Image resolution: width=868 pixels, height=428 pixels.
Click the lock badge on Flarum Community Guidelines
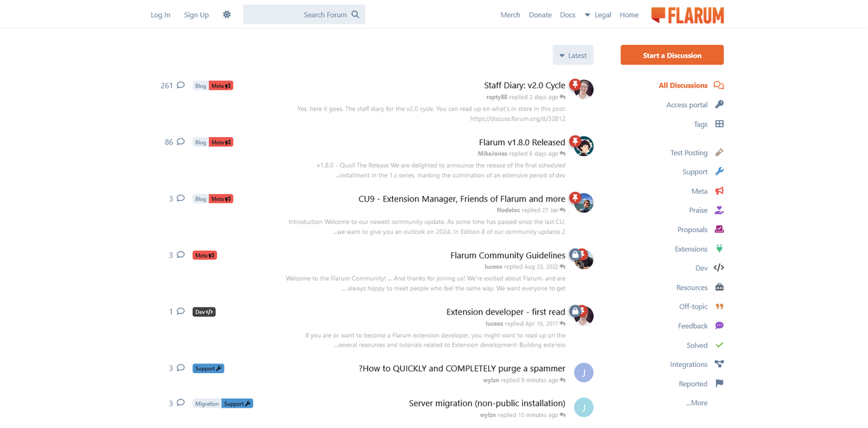[575, 254]
